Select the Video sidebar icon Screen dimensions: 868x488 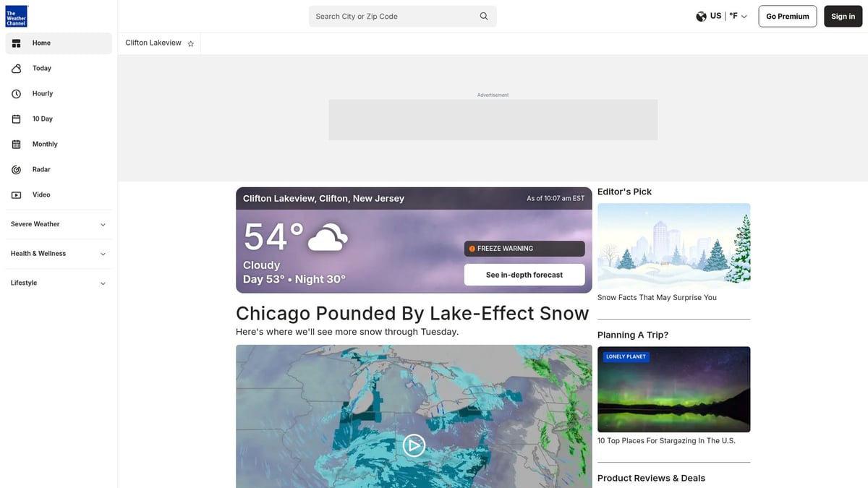click(x=17, y=194)
